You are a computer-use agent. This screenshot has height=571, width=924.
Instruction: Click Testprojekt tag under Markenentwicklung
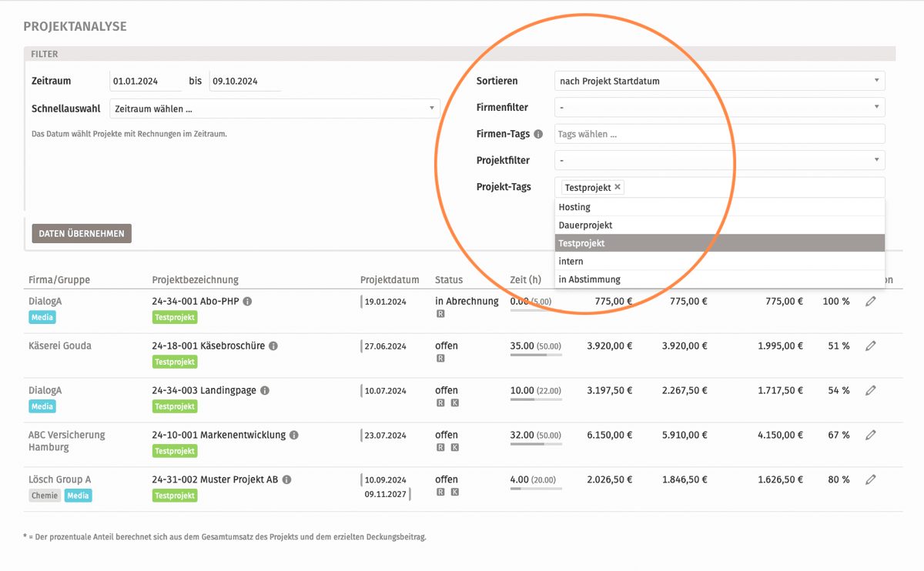(175, 451)
